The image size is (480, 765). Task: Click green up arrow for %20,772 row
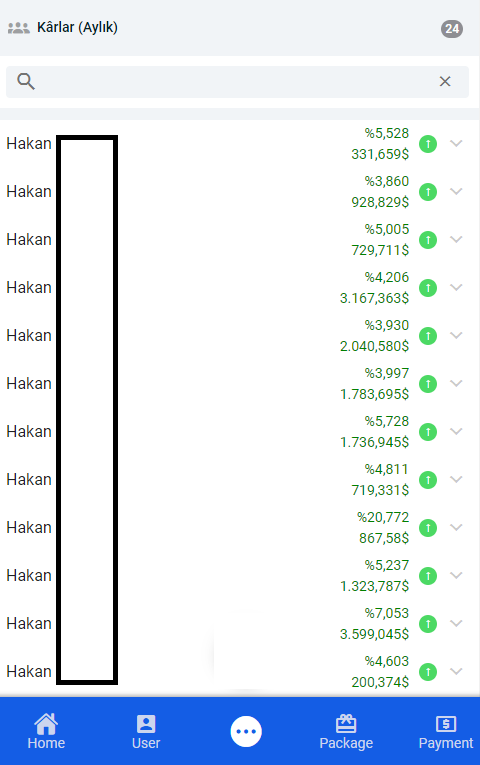pos(428,528)
